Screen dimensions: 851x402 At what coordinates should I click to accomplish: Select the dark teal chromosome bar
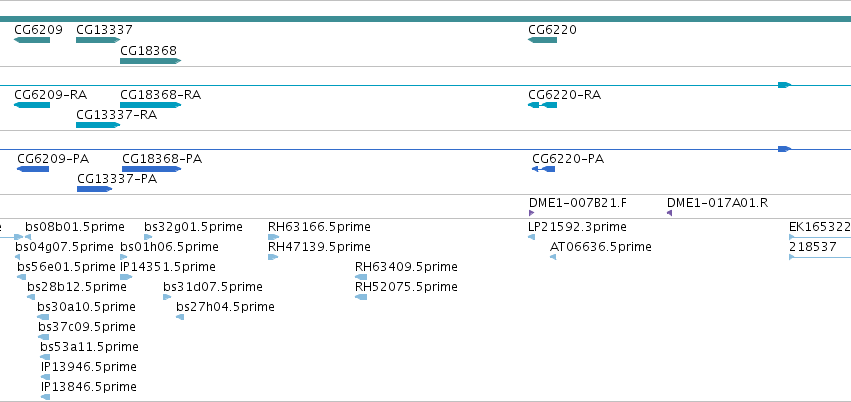click(426, 19)
